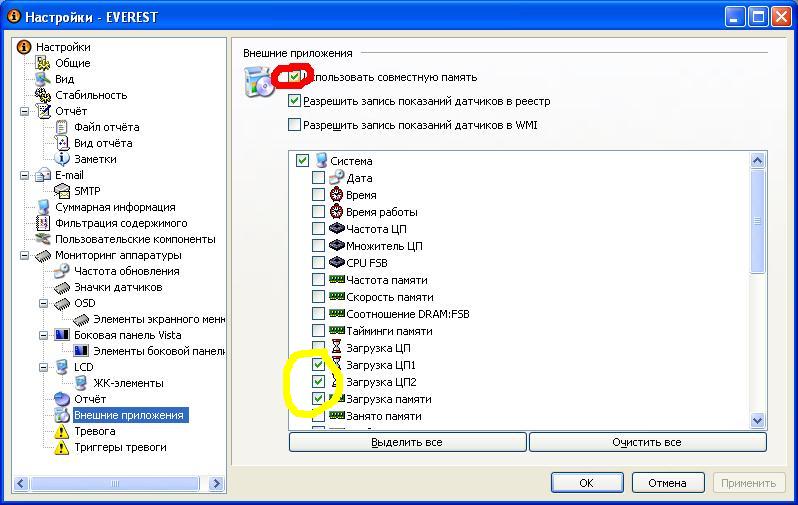Click the Боковая панель Vista icon
This screenshot has height=505, width=798.
coord(62,335)
